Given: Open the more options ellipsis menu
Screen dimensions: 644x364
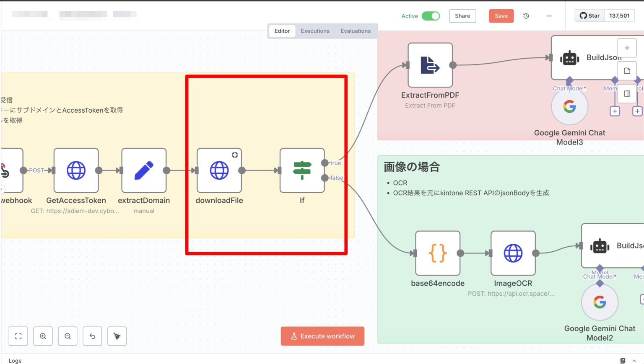Looking at the screenshot, I should (549, 15).
